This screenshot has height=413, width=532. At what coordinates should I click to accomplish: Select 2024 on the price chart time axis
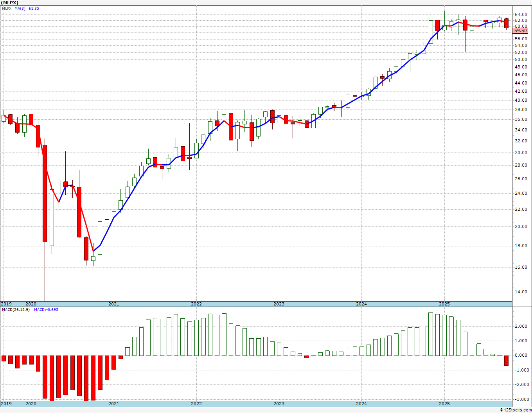coord(361,304)
